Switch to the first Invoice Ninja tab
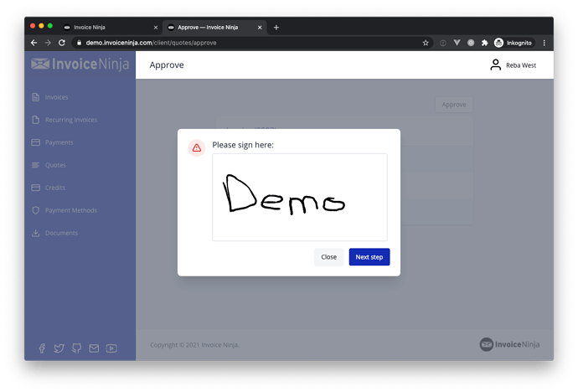Image resolution: width=578 pixels, height=392 pixels. 110,28
